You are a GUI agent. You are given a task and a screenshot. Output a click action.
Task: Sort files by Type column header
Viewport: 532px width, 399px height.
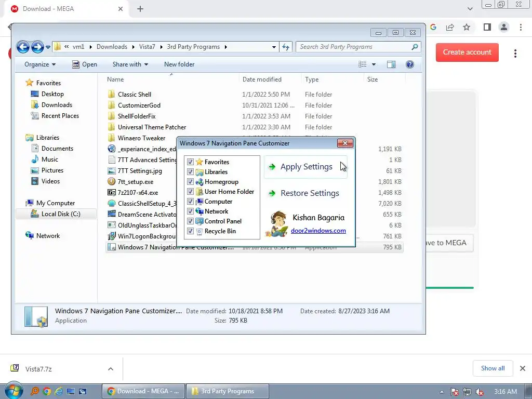[332, 79]
